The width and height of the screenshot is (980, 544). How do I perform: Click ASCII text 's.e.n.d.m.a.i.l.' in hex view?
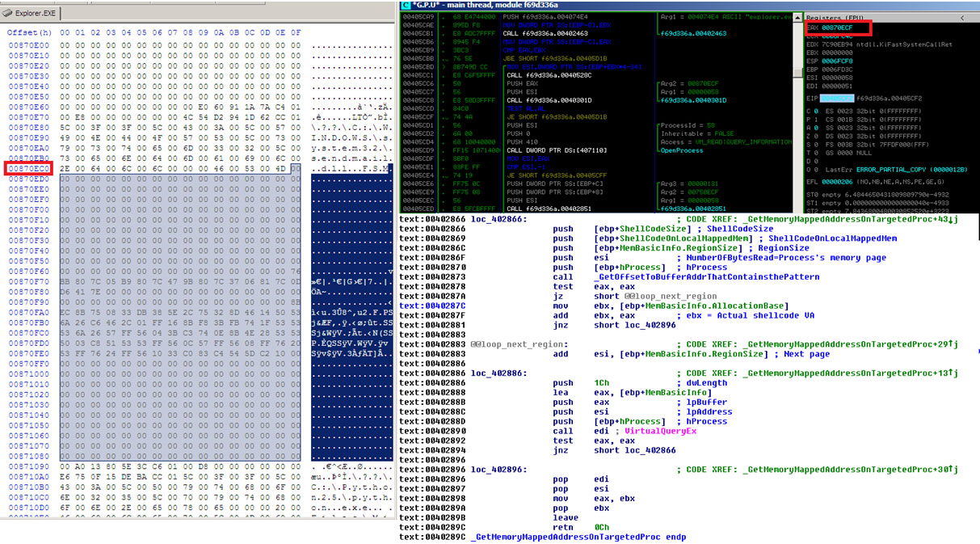tap(351, 158)
